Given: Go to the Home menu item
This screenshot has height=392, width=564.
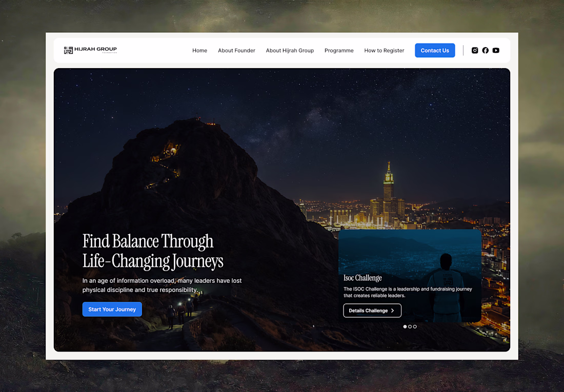Looking at the screenshot, I should pyautogui.click(x=199, y=50).
